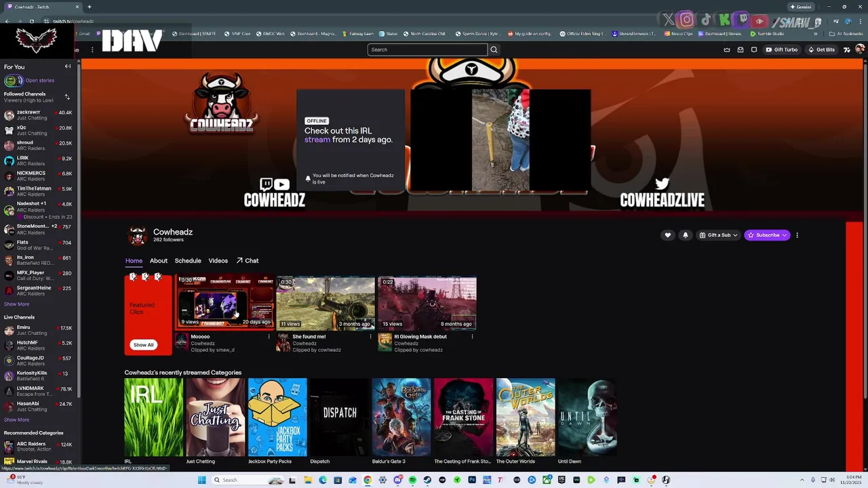Viewport: 868px width, 488px height.
Task: Collapse the For You sidebar
Action: point(68,66)
